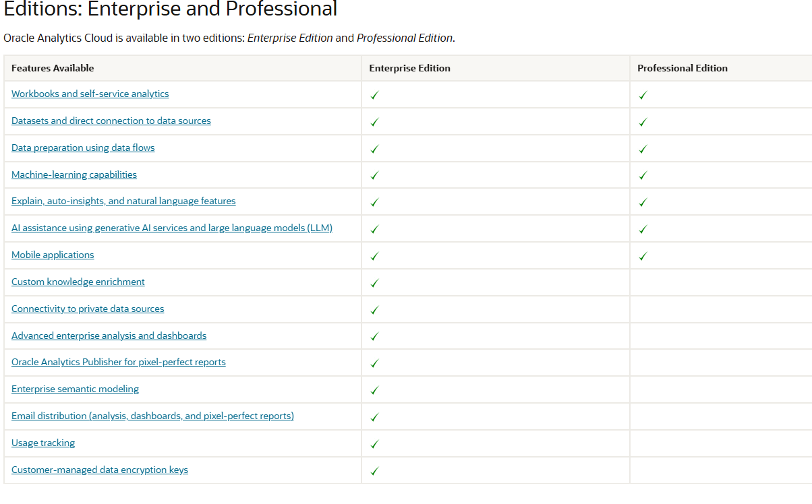
Task: Open Explain, auto-insights, natural language features link
Action: [x=123, y=201]
